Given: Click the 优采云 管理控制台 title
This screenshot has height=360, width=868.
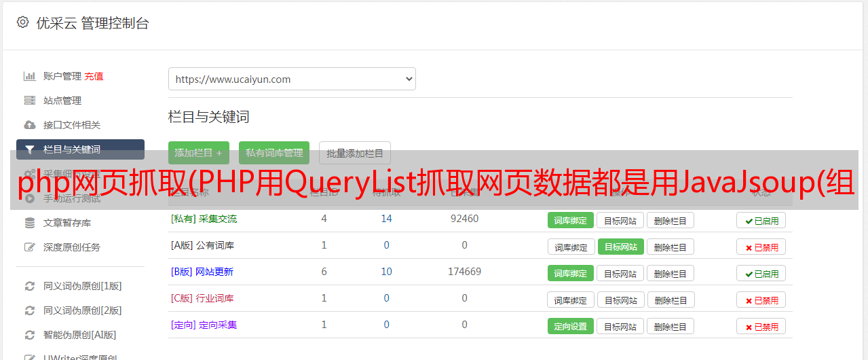Looking at the screenshot, I should pos(92,23).
